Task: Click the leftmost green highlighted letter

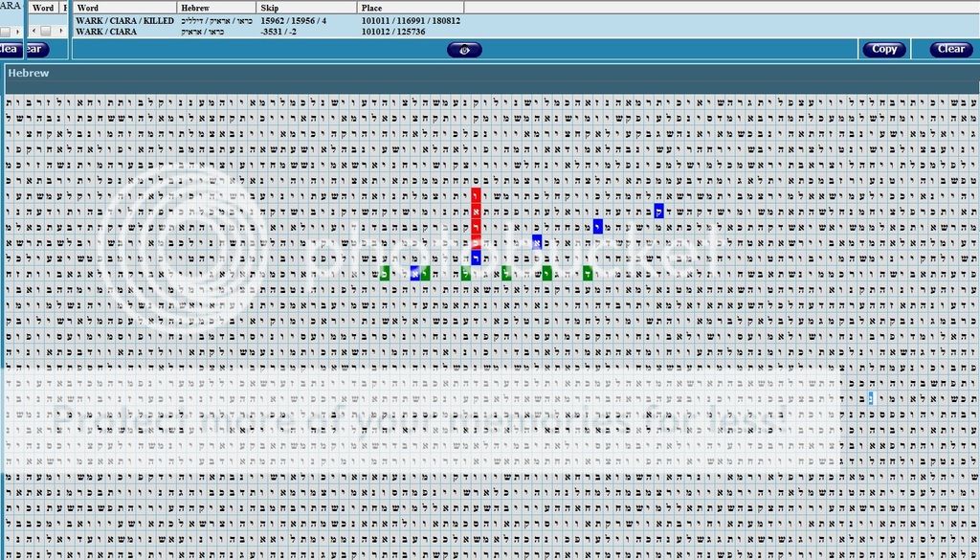Action: [384, 274]
